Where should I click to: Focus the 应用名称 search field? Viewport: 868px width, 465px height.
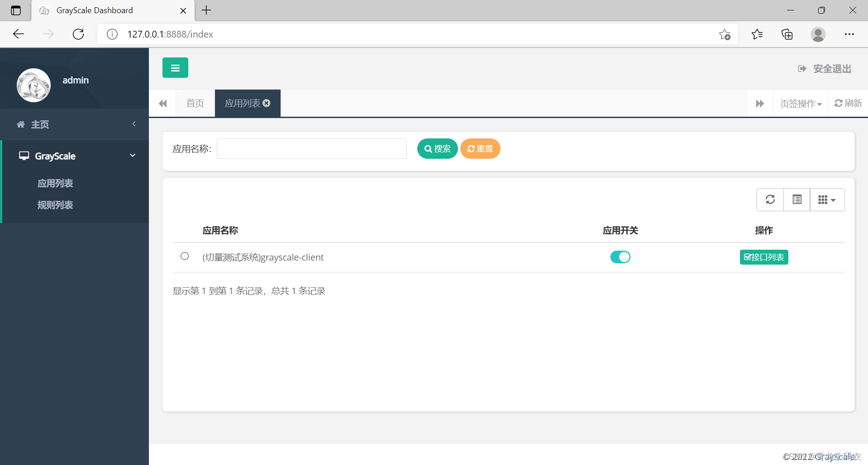coord(312,149)
